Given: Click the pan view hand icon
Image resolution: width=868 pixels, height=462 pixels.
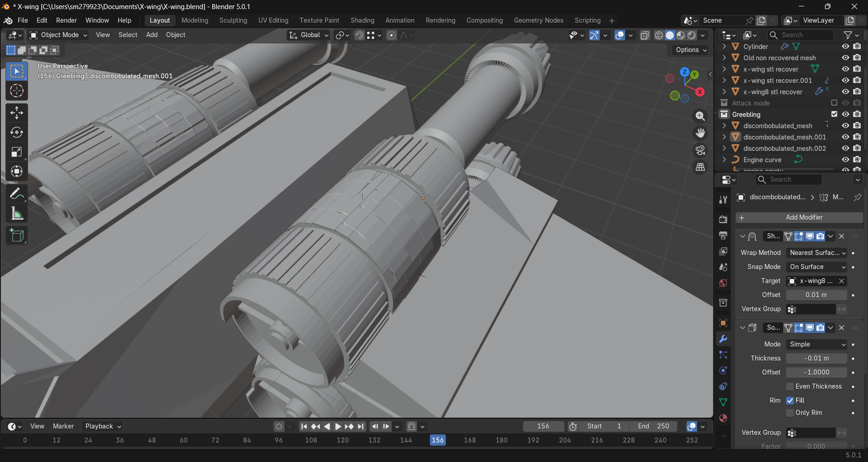Looking at the screenshot, I should click(700, 133).
